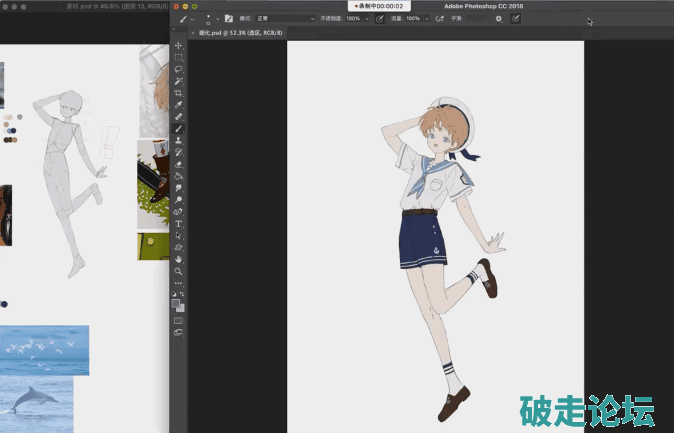Choose the Eyedropper tool
The height and width of the screenshot is (433, 674).
(x=179, y=105)
